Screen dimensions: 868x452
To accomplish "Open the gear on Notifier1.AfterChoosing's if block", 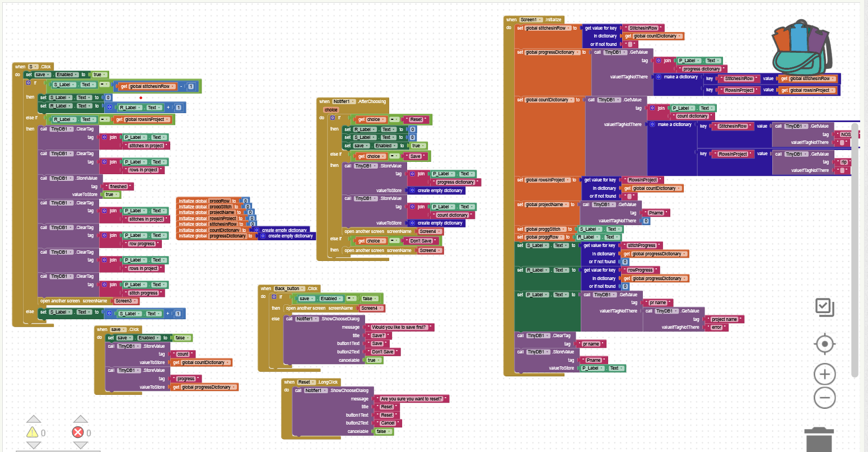I will pos(332,118).
